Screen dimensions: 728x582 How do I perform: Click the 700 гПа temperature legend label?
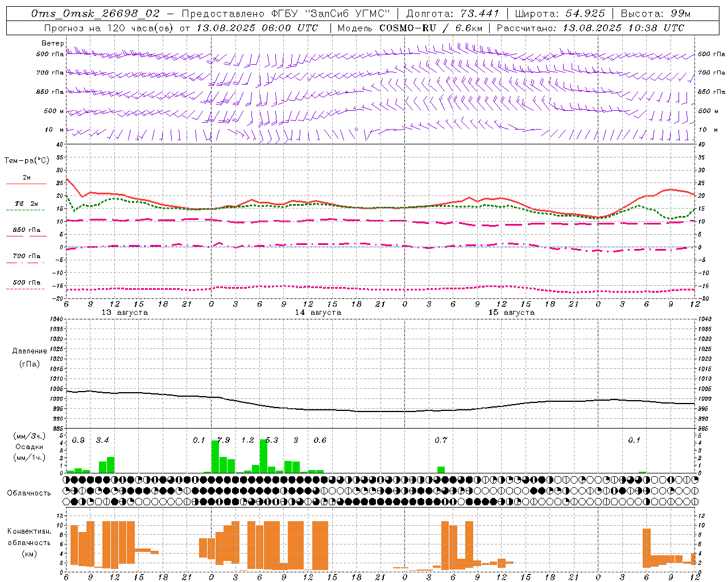pyautogui.click(x=26, y=256)
